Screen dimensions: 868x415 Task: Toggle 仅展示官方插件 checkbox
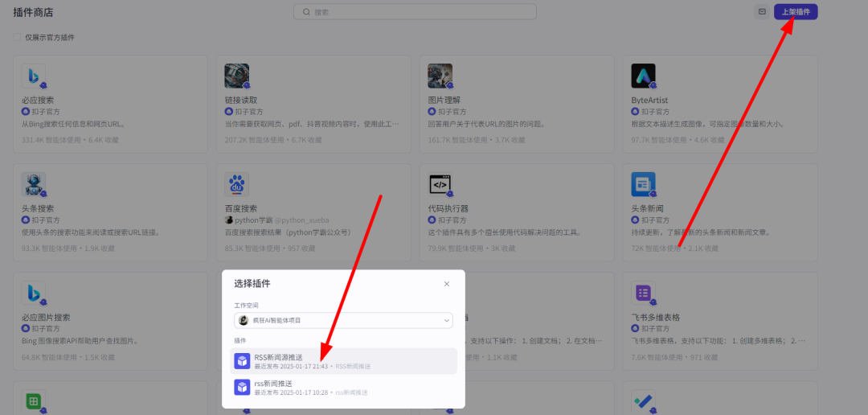tap(17, 37)
